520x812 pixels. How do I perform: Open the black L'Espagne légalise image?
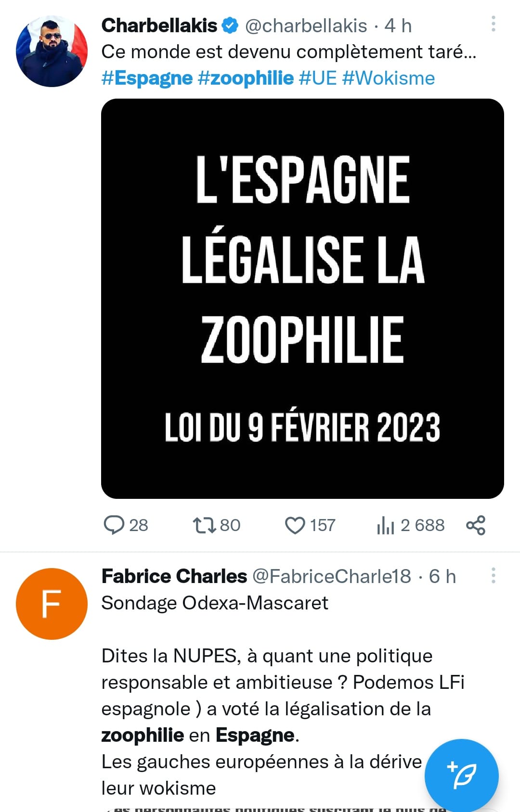coord(302,299)
